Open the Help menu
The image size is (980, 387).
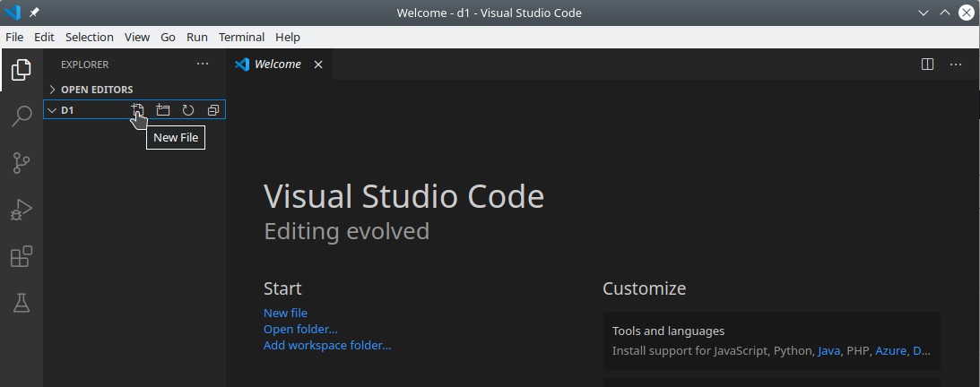coord(288,37)
